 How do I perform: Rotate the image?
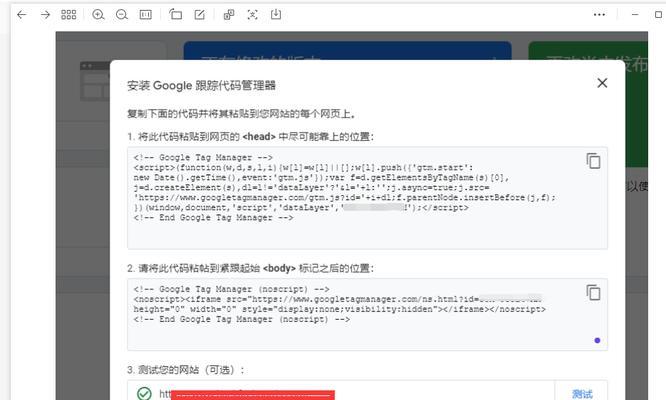point(175,15)
